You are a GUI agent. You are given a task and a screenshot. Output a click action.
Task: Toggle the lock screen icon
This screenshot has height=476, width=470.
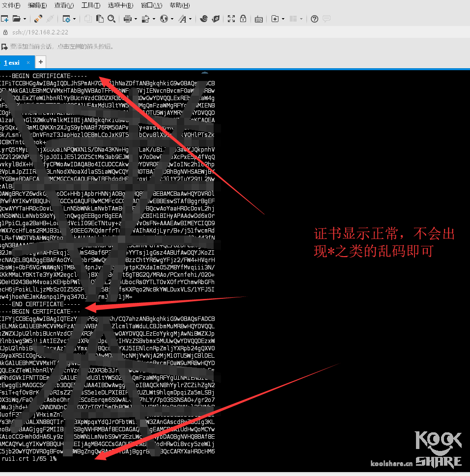tap(243, 19)
